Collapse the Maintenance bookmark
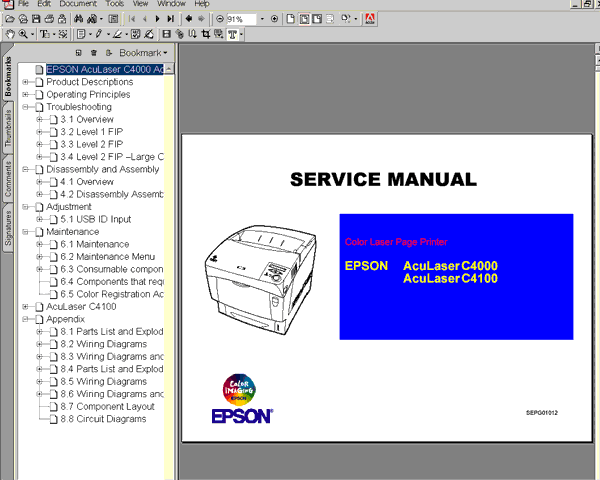This screenshot has width=600, height=480. (25, 232)
